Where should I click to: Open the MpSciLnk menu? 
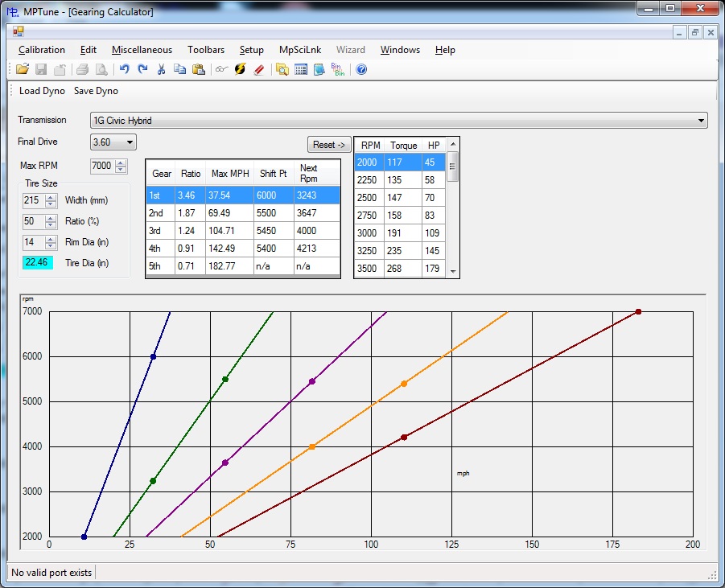(300, 50)
